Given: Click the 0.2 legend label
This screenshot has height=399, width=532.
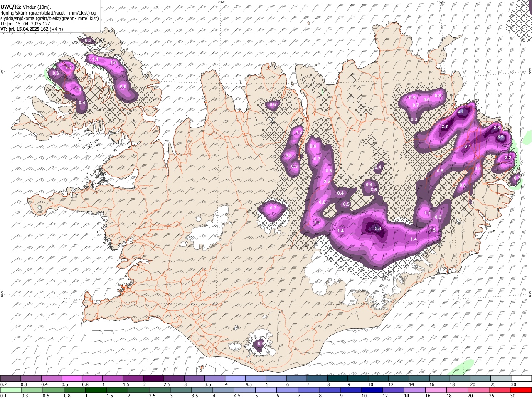Looking at the screenshot, I should [x=4, y=384].
